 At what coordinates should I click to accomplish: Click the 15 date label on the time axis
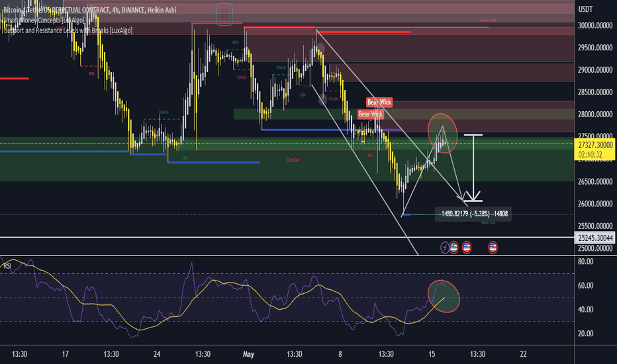click(432, 354)
